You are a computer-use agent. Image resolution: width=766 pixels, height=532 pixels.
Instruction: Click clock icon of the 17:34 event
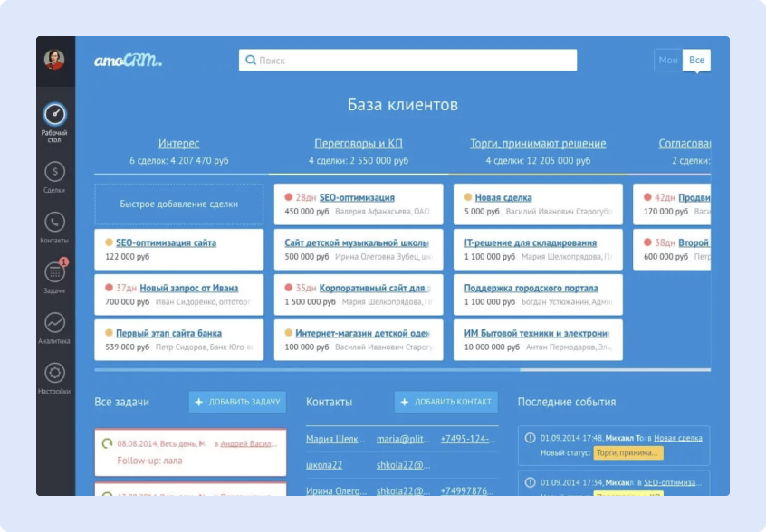click(x=530, y=482)
